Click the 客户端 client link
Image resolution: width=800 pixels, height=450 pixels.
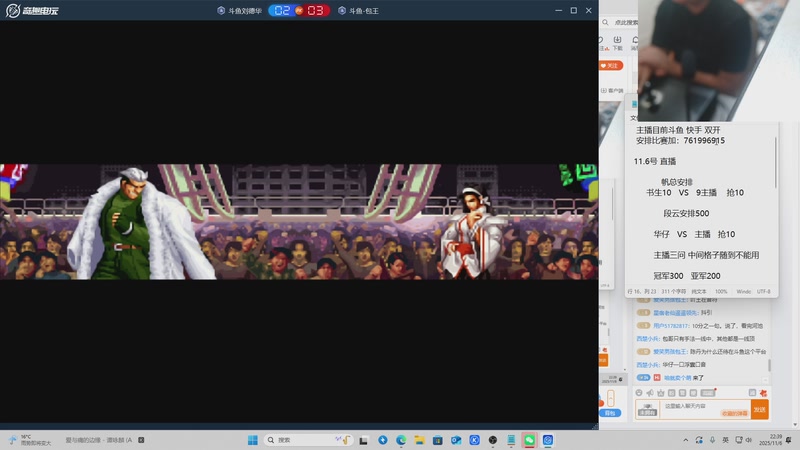(612, 90)
